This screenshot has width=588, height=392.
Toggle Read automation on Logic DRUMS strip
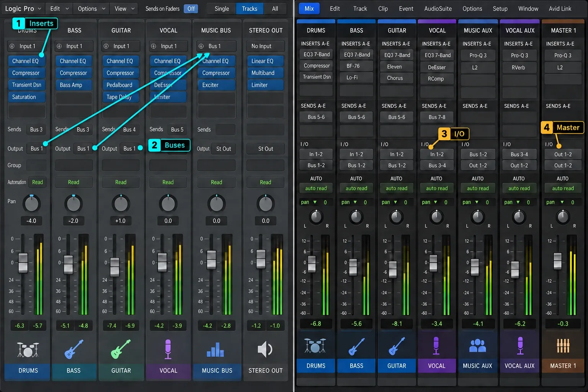tap(38, 182)
